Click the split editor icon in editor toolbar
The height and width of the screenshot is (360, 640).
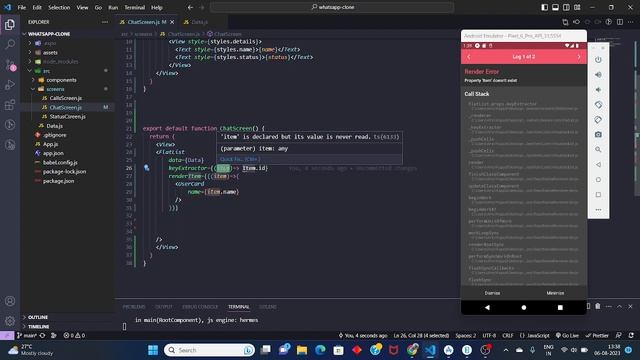click(620, 22)
